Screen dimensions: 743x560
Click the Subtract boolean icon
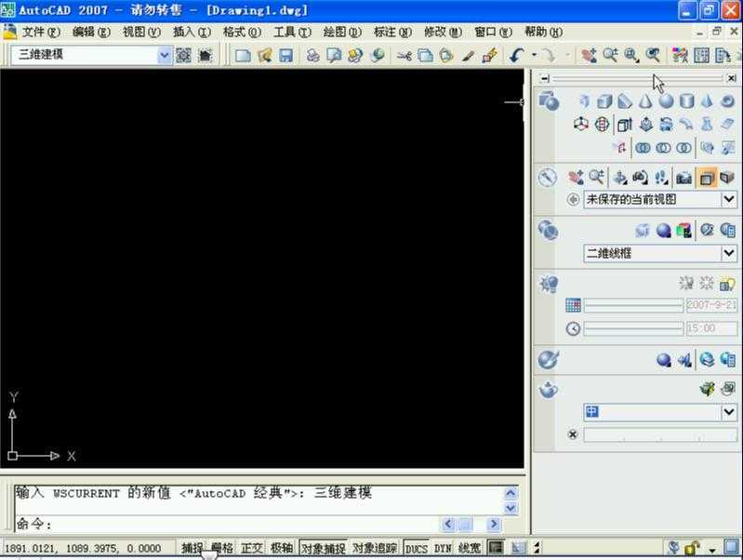(x=663, y=149)
